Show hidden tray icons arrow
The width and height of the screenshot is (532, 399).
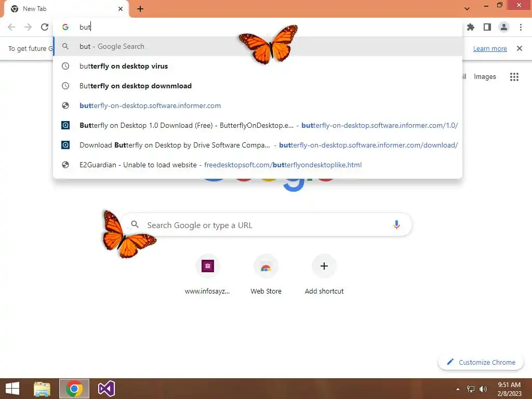(458, 389)
